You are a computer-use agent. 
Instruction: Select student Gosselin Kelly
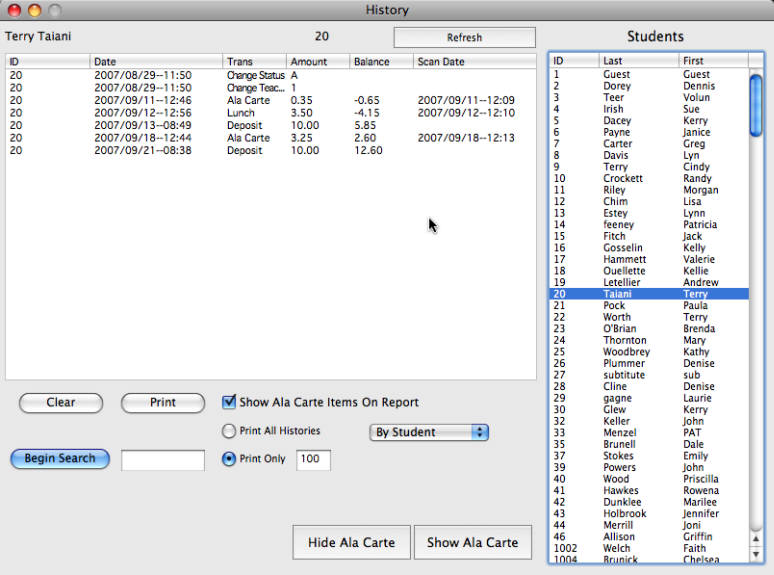pyautogui.click(x=649, y=248)
